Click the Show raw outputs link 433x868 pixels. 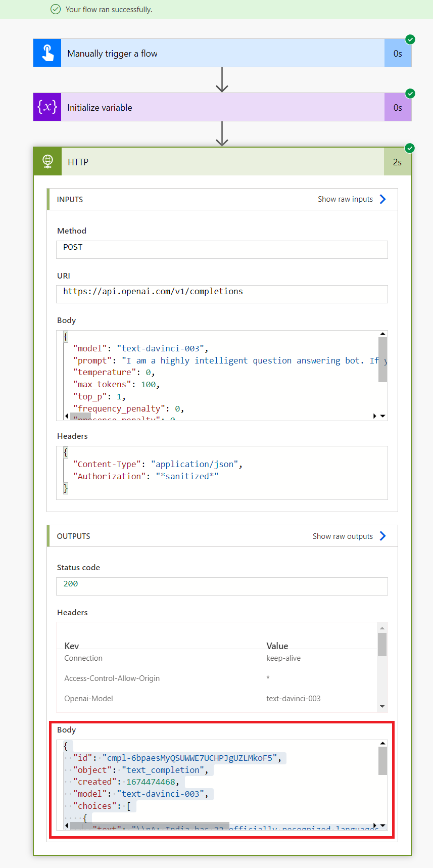pos(343,536)
